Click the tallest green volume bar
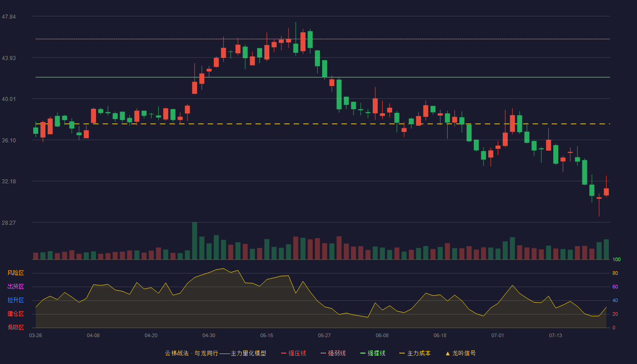 pos(195,241)
